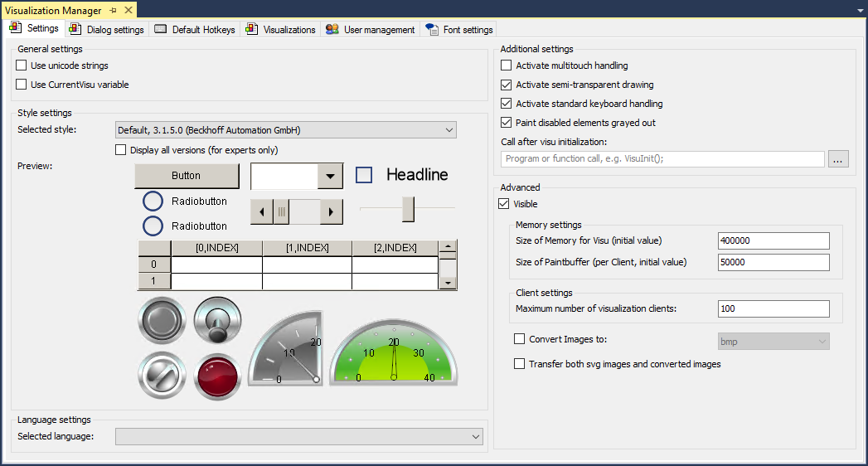
Task: Click row header 0 in preview table
Action: point(154,265)
